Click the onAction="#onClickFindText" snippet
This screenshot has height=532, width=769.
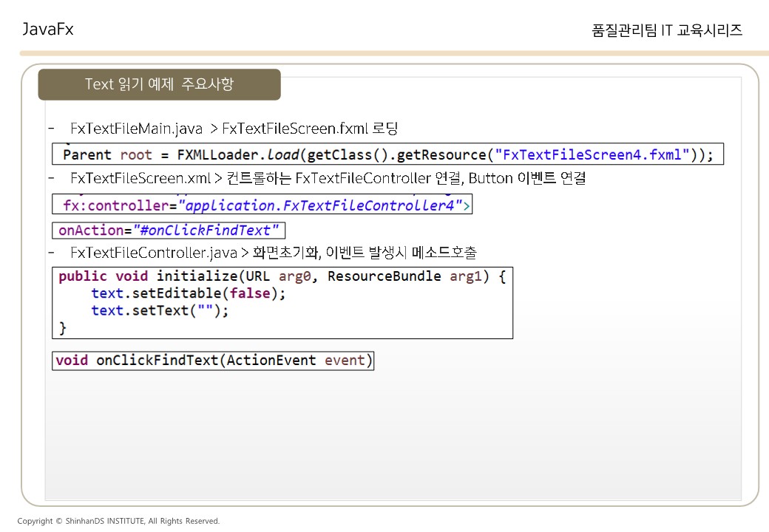coord(169,230)
